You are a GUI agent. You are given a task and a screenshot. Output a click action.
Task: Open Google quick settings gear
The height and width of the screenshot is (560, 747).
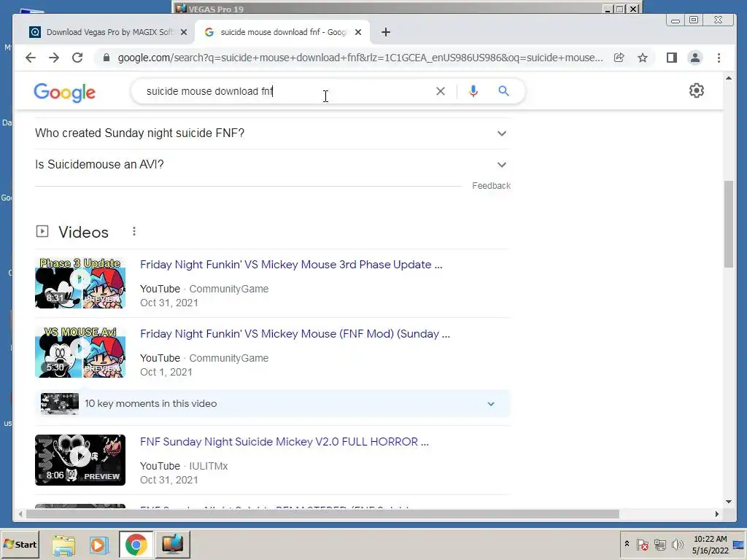pyautogui.click(x=697, y=90)
